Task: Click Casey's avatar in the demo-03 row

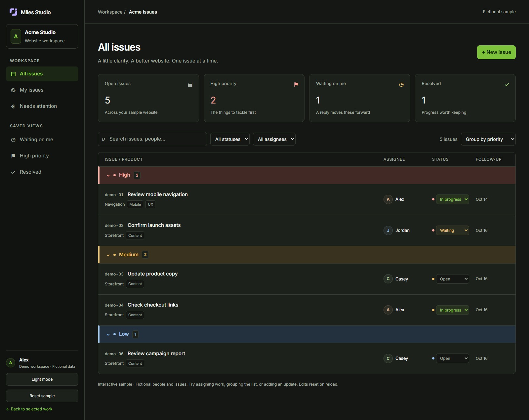Action: [388, 279]
